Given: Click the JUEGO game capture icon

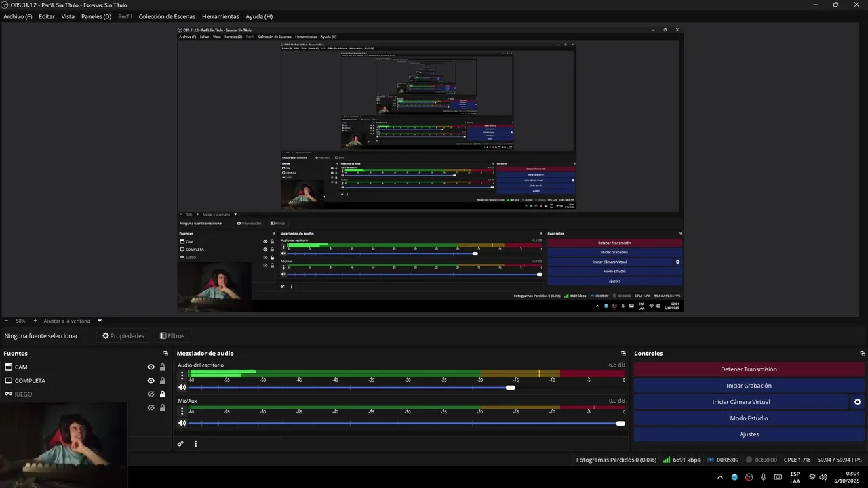Looking at the screenshot, I should [x=9, y=394].
